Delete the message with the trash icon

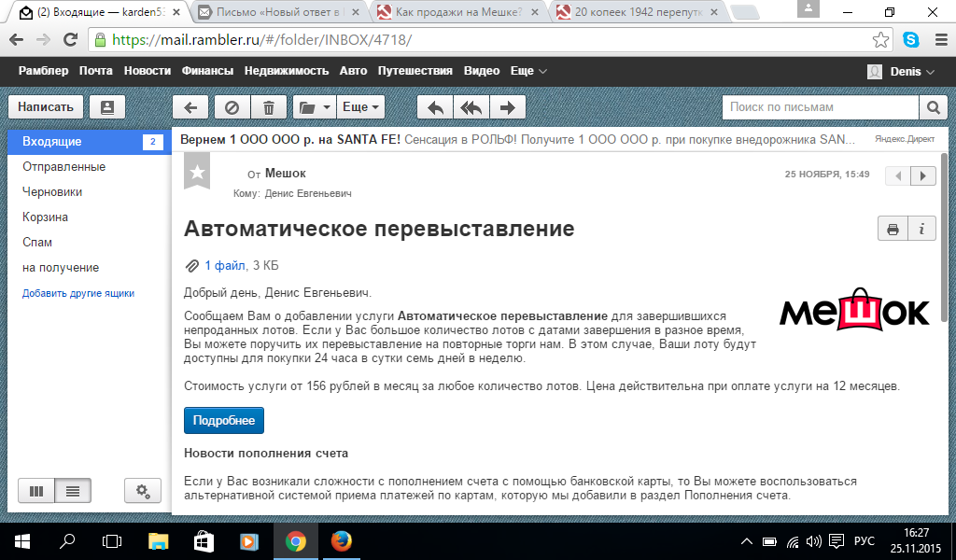(268, 108)
